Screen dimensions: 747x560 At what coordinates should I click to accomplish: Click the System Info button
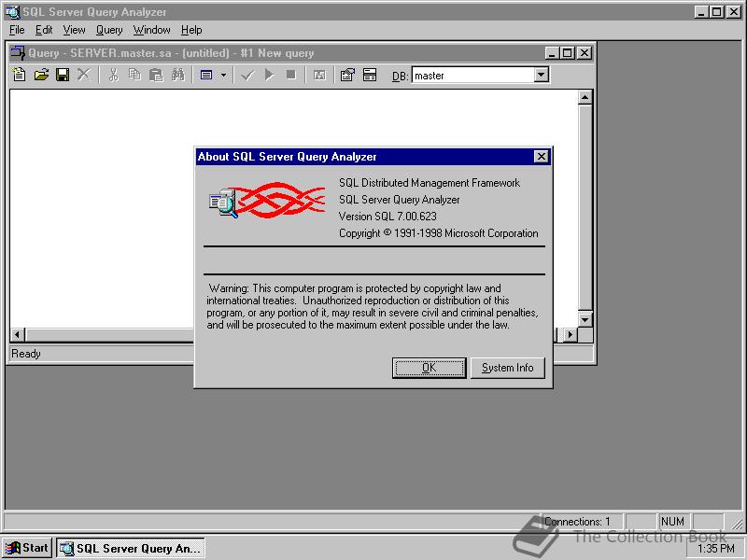[x=507, y=368]
